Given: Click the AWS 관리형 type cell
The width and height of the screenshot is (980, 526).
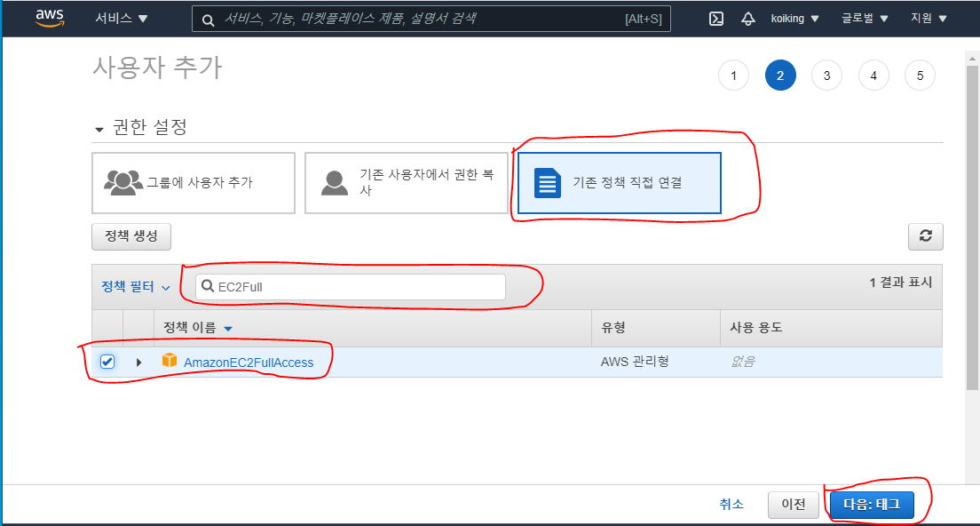Looking at the screenshot, I should (635, 362).
